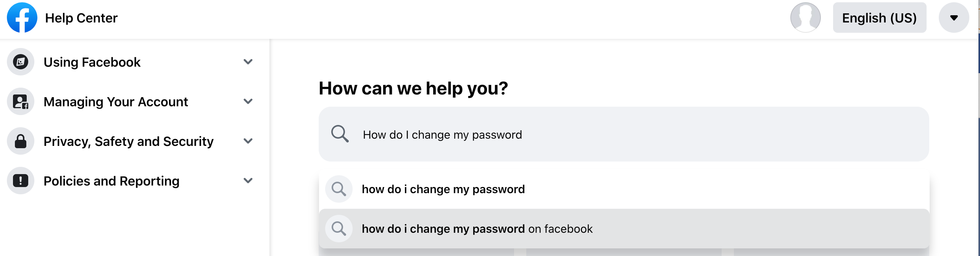The width and height of the screenshot is (980, 256).
Task: Select the Using Facebook sidebar icon
Action: (x=20, y=62)
